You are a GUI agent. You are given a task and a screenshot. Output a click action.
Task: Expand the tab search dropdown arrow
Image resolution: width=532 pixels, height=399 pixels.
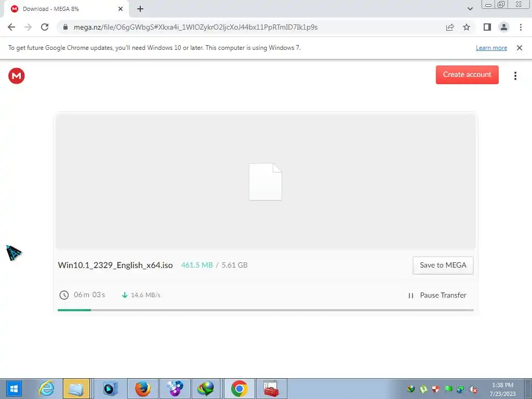tap(470, 9)
